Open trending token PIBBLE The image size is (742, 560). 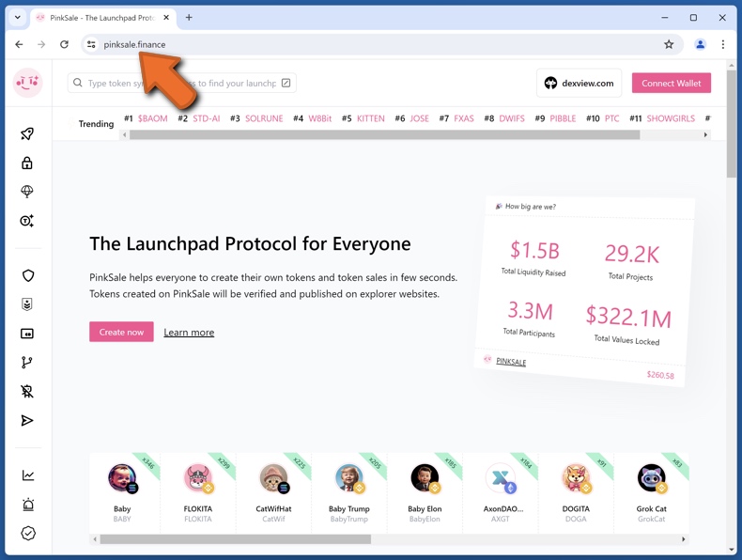click(563, 118)
